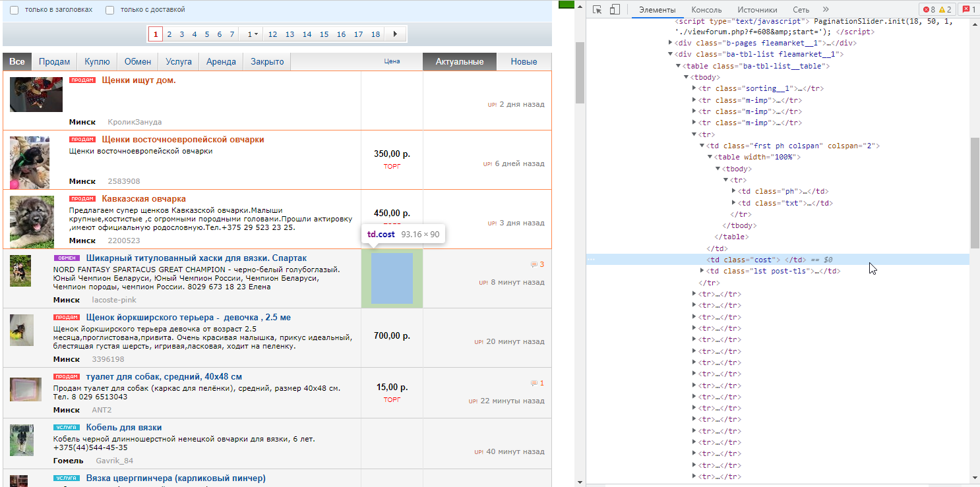Open the 'Вязка цвергпинчера' listing
Viewport: 980px width, 487px height.
click(175, 478)
